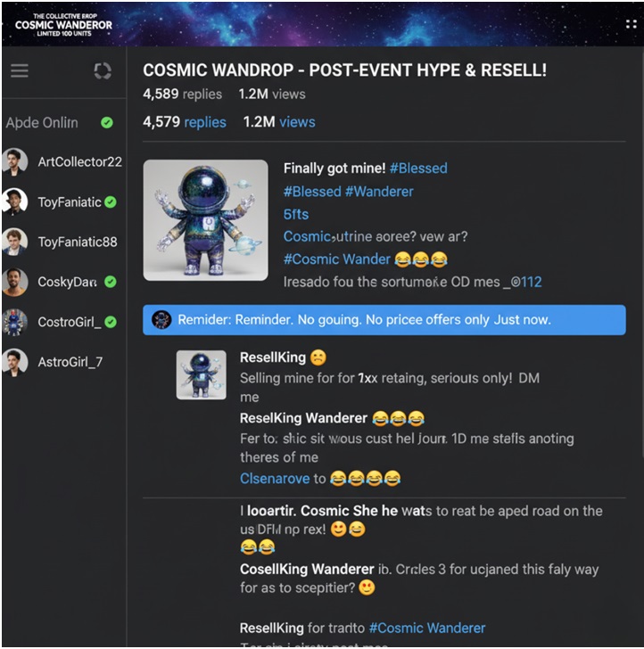The image size is (644, 649).
Task: Open the #Cosmic Wanderer hashtag at bottom
Action: coord(427,628)
